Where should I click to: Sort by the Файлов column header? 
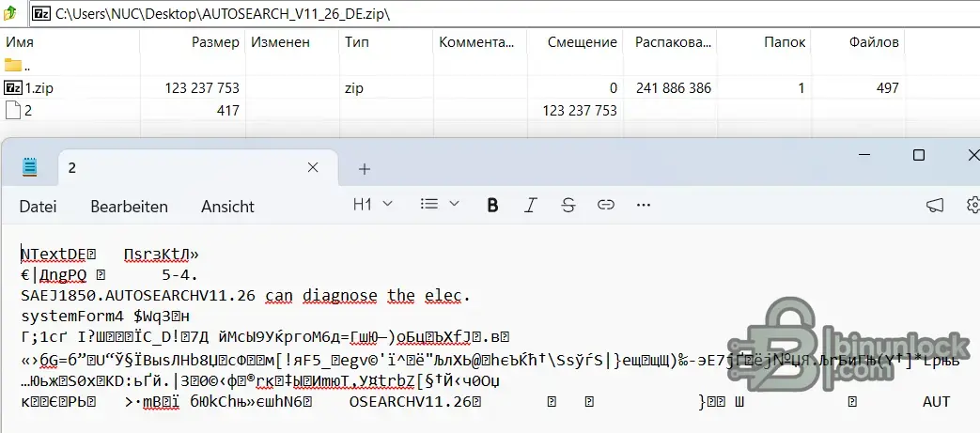[x=858, y=42]
